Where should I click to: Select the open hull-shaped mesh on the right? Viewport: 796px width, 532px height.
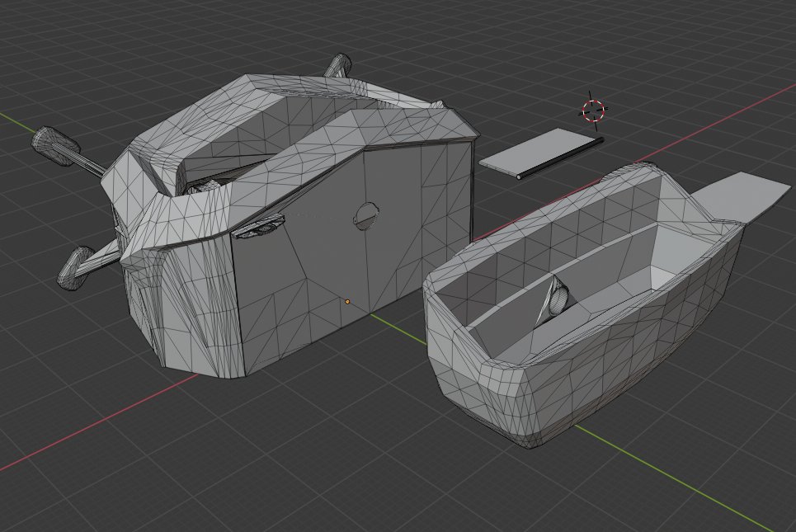coord(584,304)
